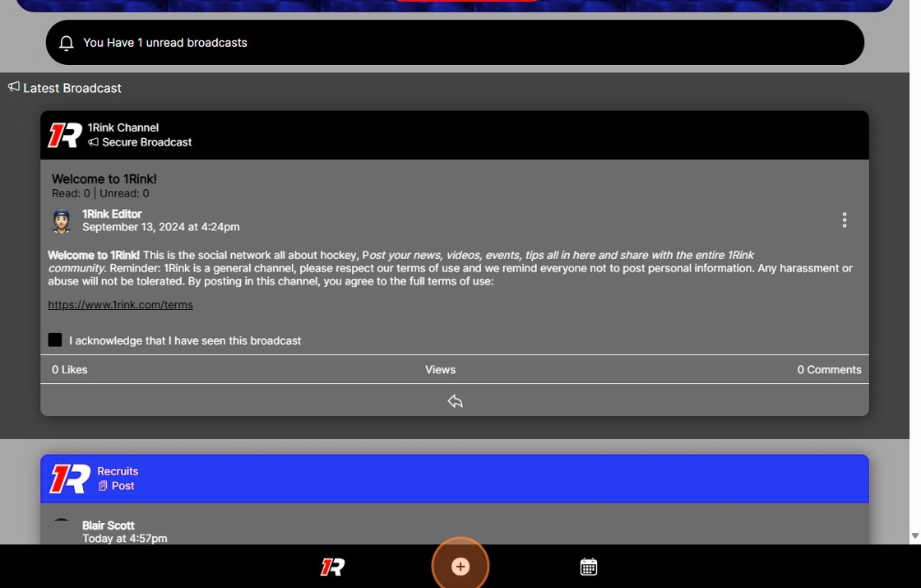Click the 1Rink Editor avatar
The image size is (921, 588).
click(61, 221)
